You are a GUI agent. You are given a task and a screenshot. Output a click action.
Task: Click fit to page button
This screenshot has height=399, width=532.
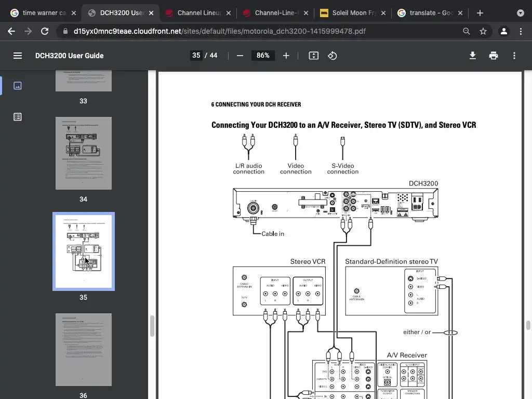(313, 56)
